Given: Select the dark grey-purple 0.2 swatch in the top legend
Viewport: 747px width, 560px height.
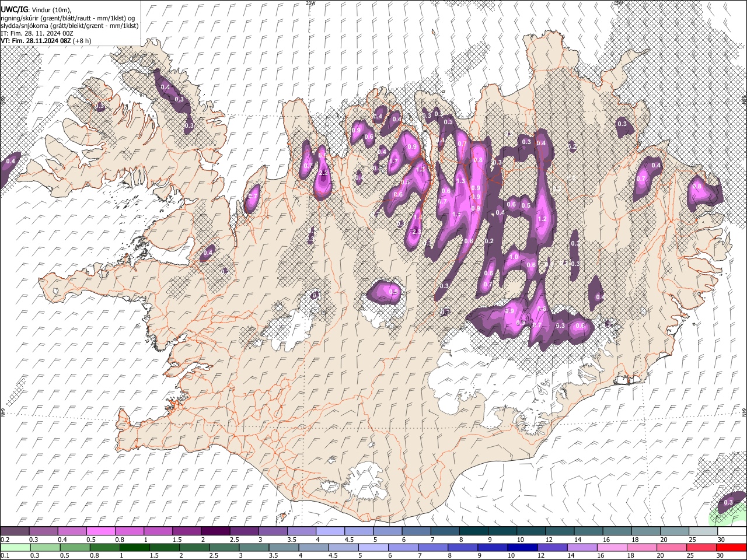Looking at the screenshot, I should click(15, 531).
